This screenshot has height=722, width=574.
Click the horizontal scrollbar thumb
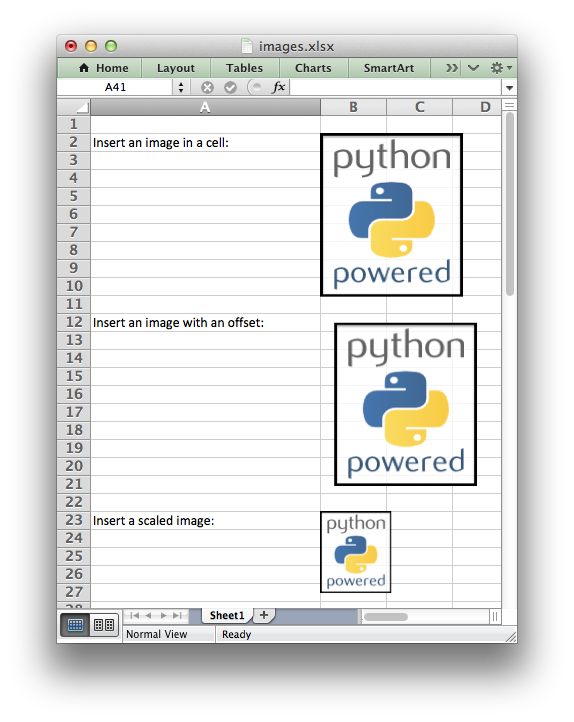pos(385,617)
